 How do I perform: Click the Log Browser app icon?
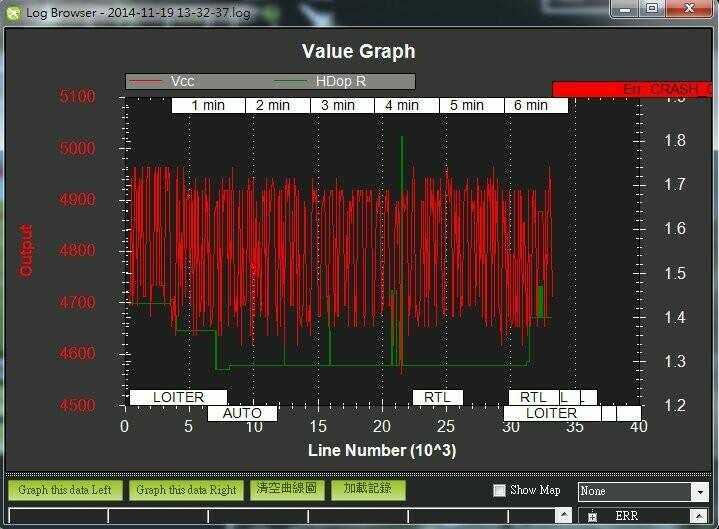pyautogui.click(x=11, y=9)
